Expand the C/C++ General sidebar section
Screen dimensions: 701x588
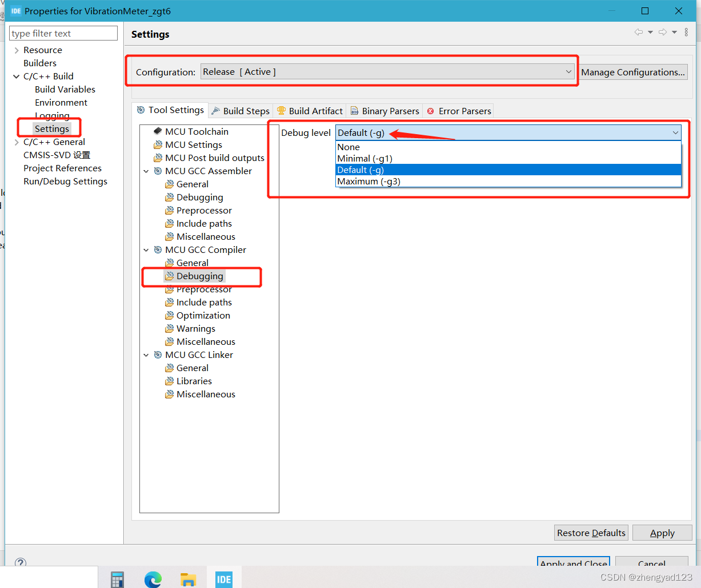point(15,142)
